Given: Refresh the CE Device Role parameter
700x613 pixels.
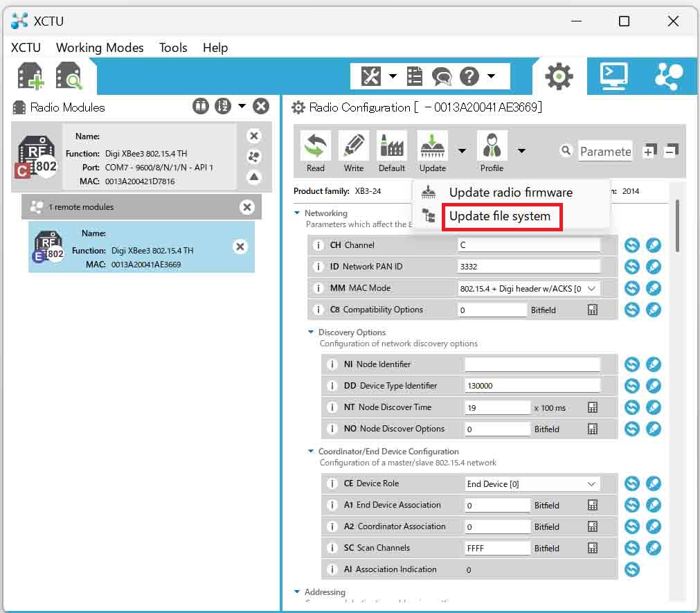Looking at the screenshot, I should click(631, 483).
